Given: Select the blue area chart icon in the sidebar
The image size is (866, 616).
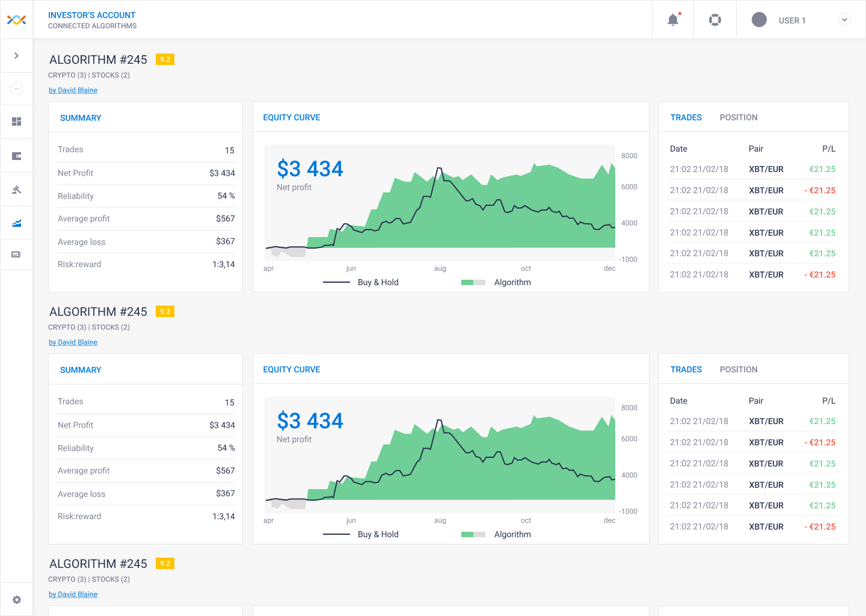Looking at the screenshot, I should (x=17, y=223).
